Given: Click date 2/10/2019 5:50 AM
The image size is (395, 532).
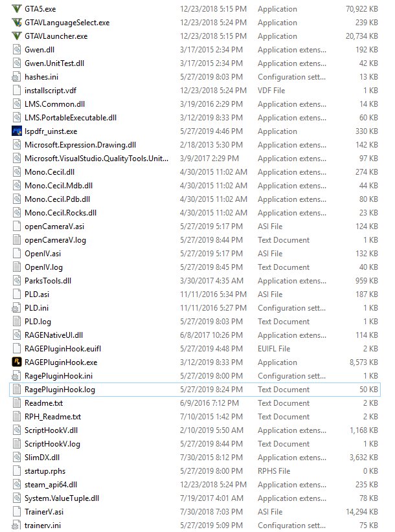Looking at the screenshot, I should coord(211,430).
